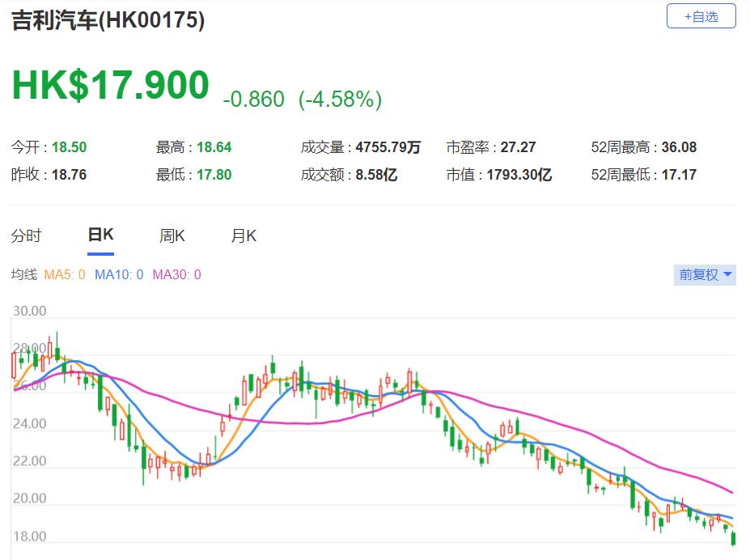Click the 均线 label

(x=24, y=274)
